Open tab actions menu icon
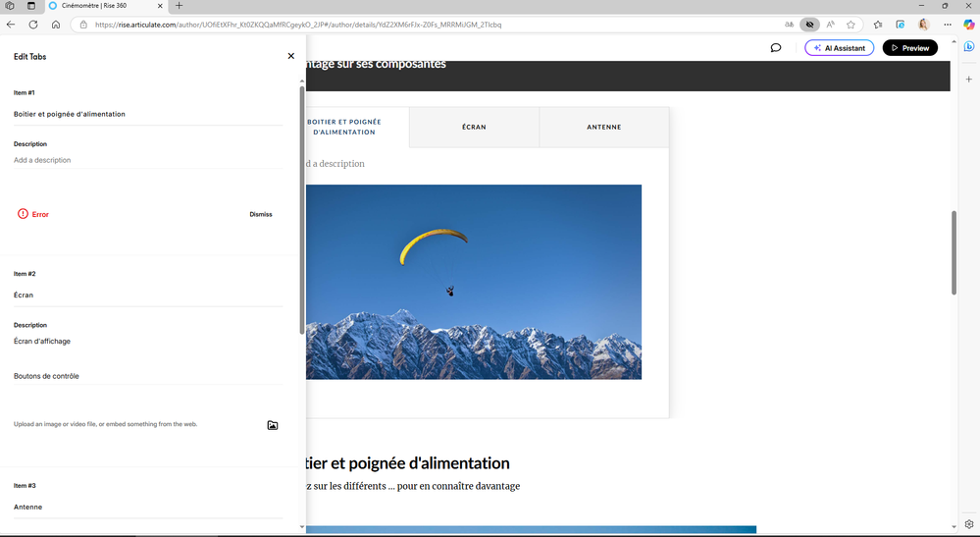Screen dimensions: 980x537 (30, 6)
